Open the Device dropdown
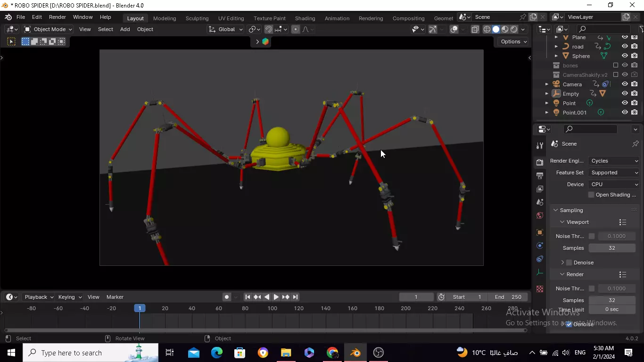Viewport: 644px width, 362px height. 614,184
